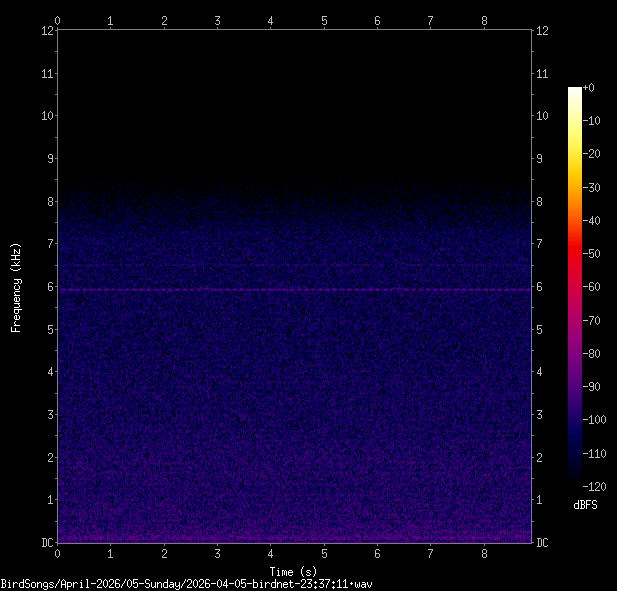Screen dimensions: 617x591
Task: Select the 9 kHz tick on left axis
Action: [47, 159]
